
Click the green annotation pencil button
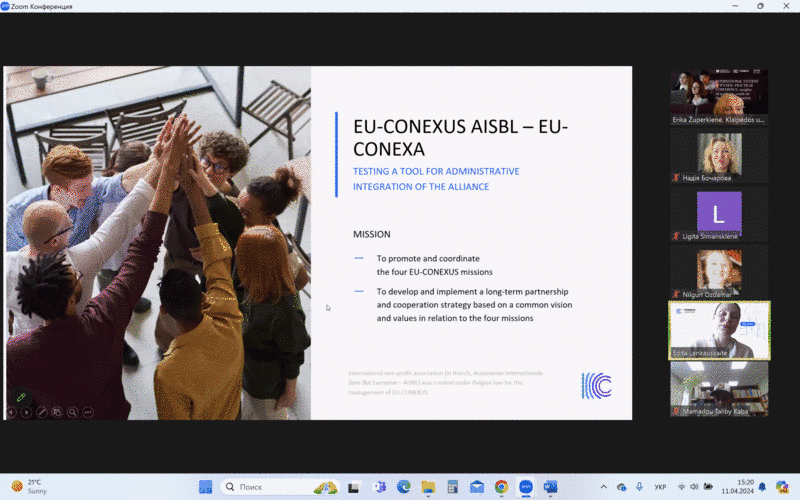click(21, 396)
